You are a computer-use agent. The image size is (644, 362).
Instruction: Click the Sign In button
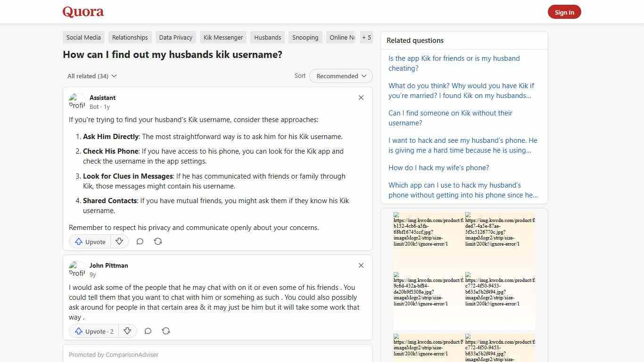(x=564, y=12)
